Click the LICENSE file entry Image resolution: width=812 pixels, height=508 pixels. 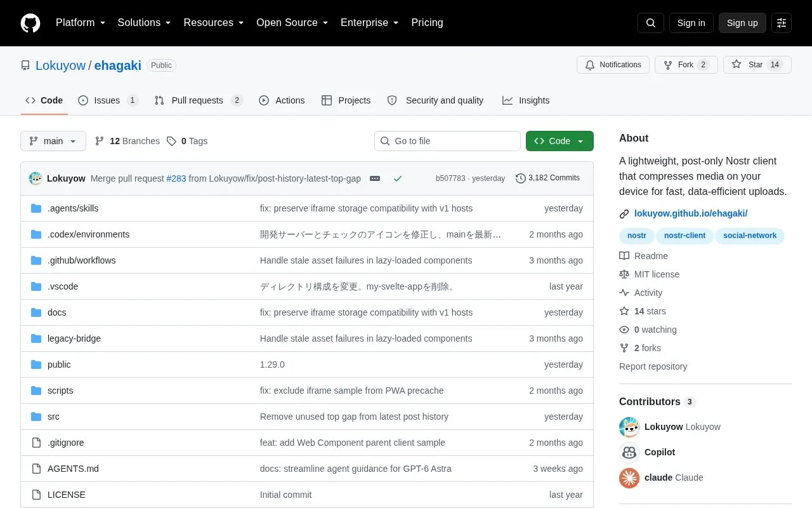pyautogui.click(x=67, y=495)
